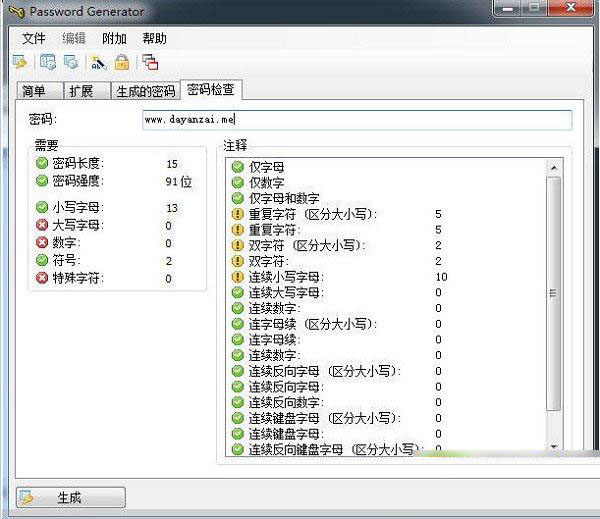
Task: Click the 小写字母 label
Action: tap(78, 207)
